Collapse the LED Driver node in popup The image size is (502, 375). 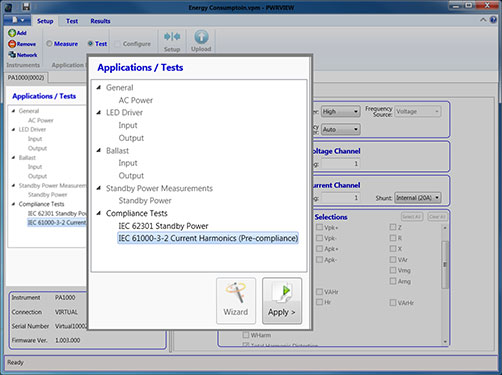[99, 113]
